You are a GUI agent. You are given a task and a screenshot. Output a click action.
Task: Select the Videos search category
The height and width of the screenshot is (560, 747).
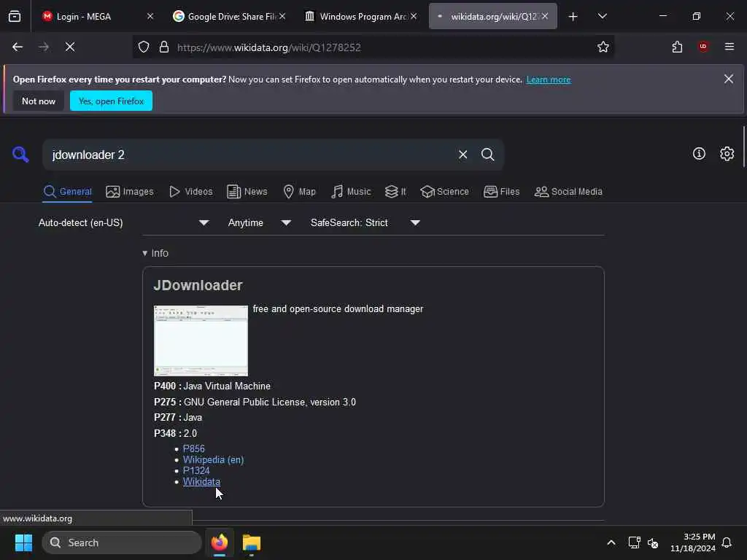point(191,192)
